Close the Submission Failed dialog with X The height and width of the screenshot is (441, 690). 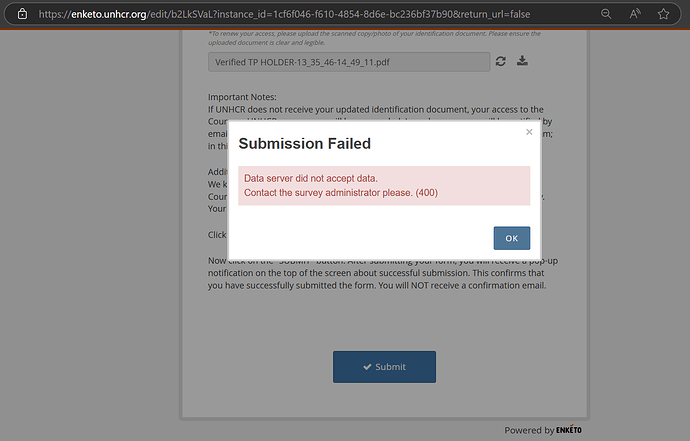click(x=529, y=132)
